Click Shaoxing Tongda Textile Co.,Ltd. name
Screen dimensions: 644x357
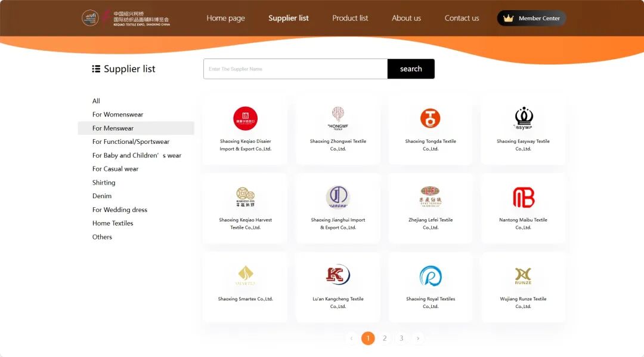(431, 145)
